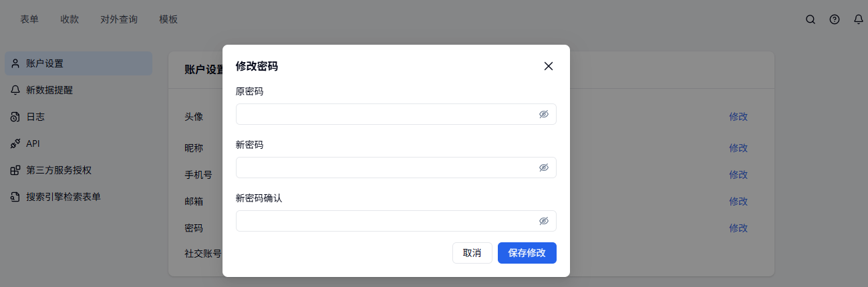Screen dimensions: 868x287
Task: Open the 模板 top menu item
Action: (x=168, y=19)
